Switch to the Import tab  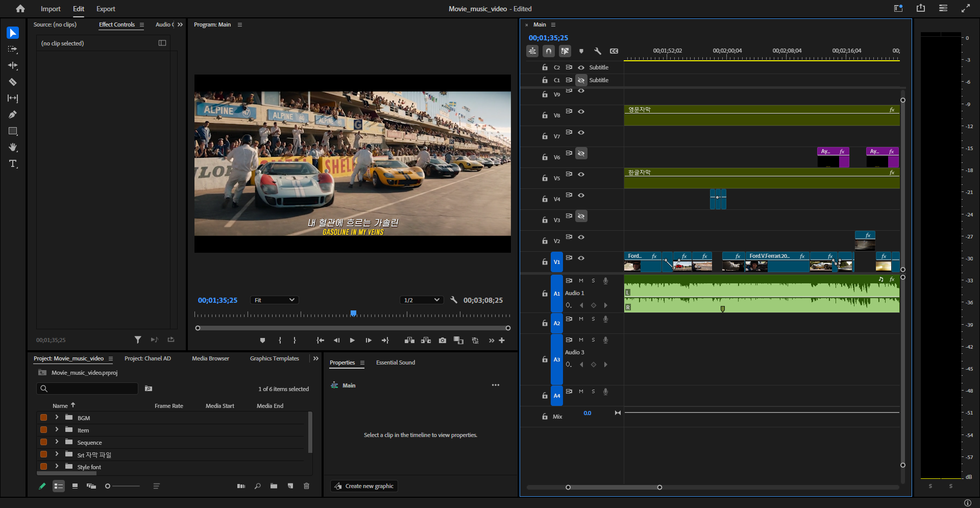point(51,9)
